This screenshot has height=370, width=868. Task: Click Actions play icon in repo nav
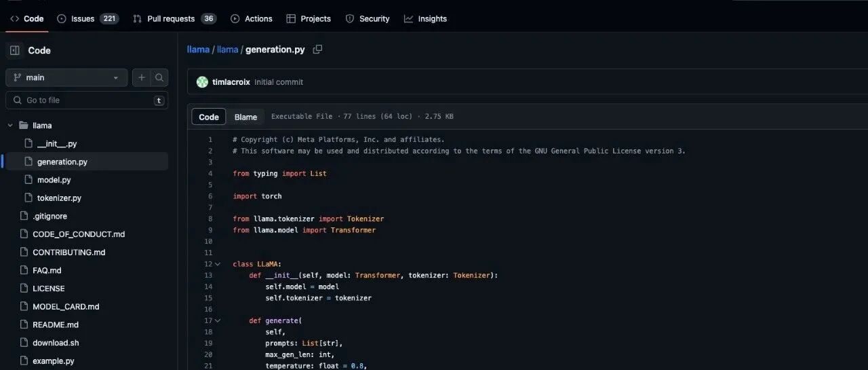pos(235,19)
